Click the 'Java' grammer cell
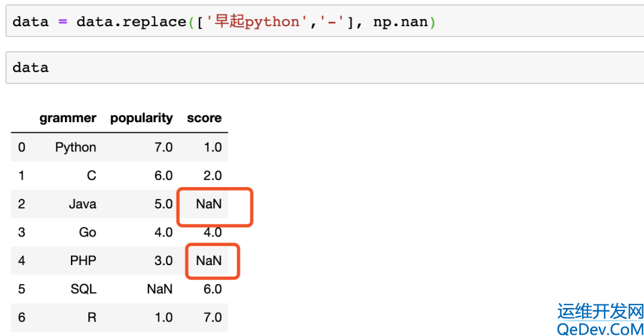The image size is (644, 336). click(x=82, y=204)
